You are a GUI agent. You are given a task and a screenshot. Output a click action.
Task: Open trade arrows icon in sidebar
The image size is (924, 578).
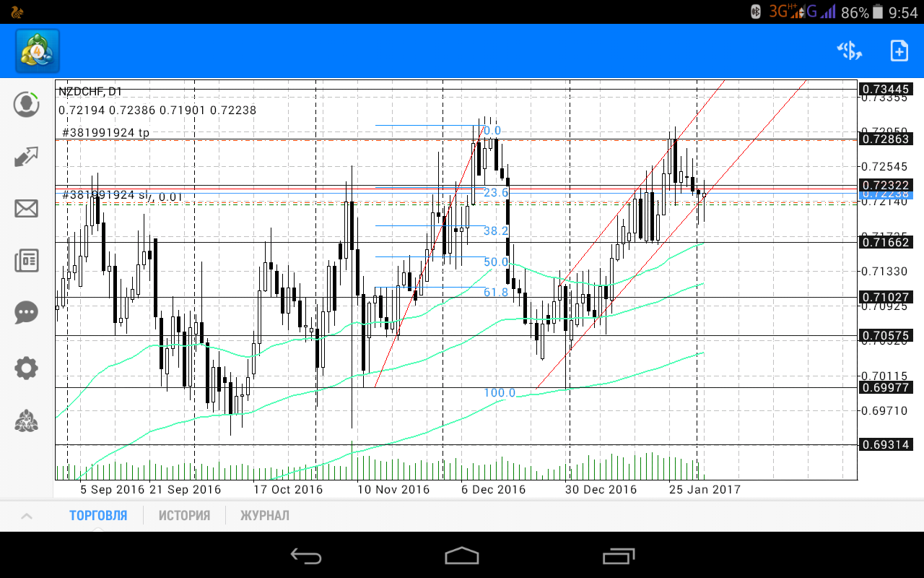(x=27, y=156)
